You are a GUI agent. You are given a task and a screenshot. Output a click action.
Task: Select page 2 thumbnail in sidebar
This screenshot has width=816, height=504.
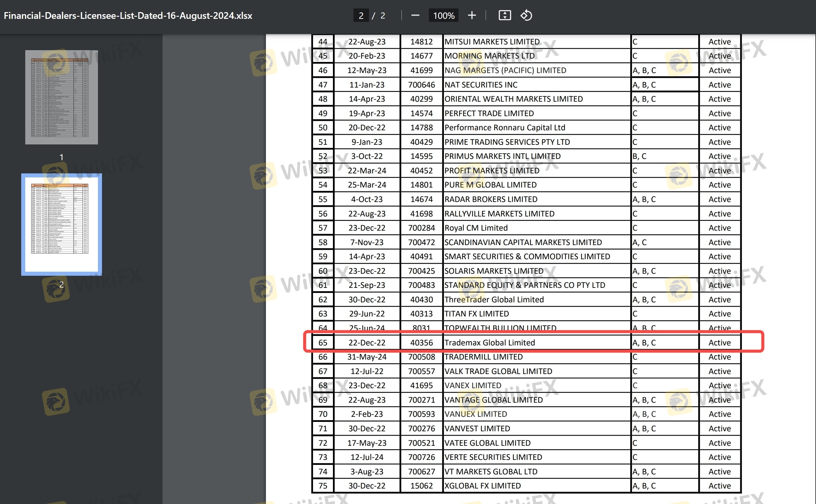61,224
